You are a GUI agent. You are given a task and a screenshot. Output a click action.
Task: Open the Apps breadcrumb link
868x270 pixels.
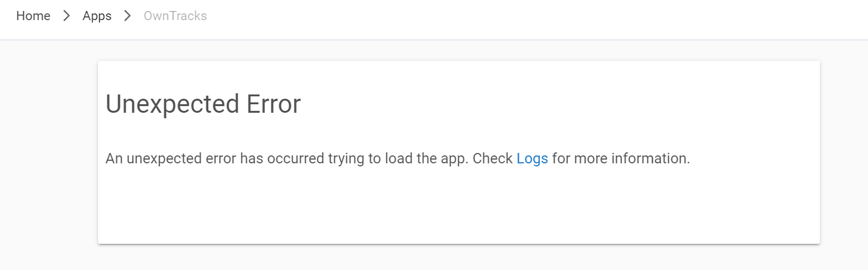[x=97, y=16]
